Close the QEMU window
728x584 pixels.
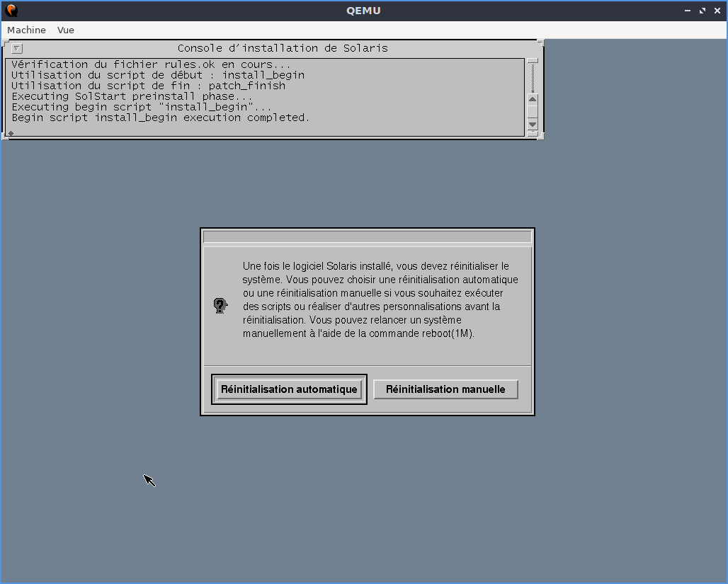[717, 10]
